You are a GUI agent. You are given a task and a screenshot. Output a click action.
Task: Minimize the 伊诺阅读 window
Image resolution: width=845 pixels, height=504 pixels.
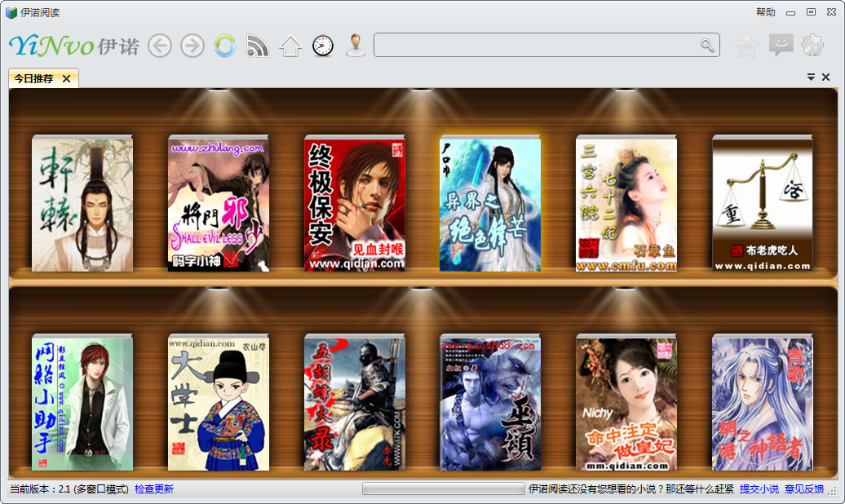[790, 12]
